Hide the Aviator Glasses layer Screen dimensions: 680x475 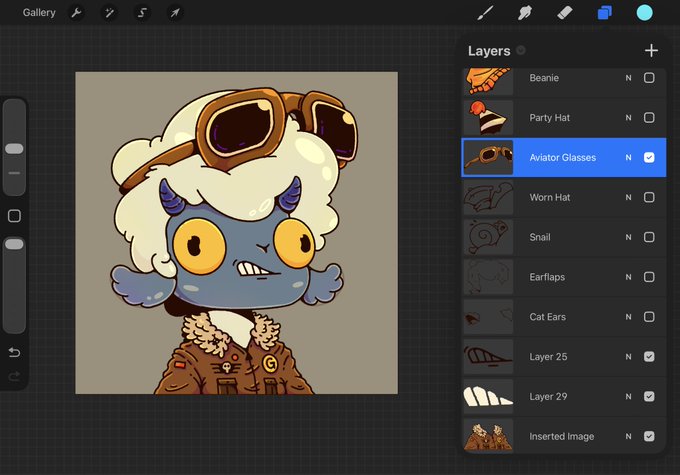(x=649, y=157)
